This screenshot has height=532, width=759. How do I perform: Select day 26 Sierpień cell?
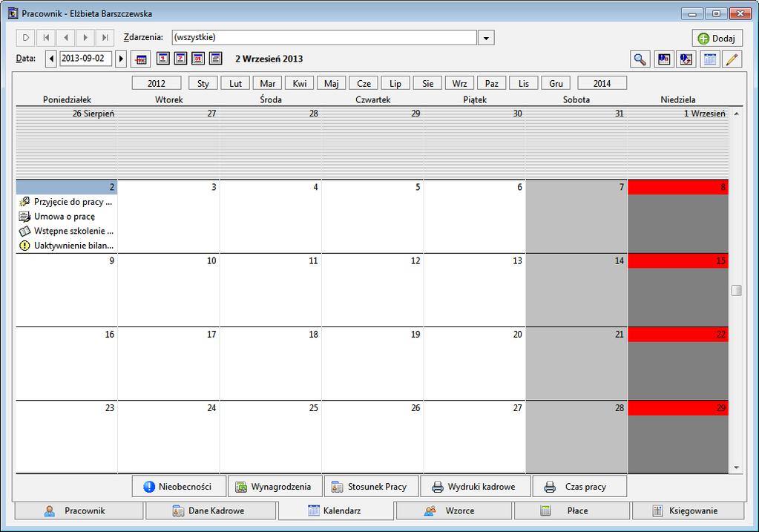(66, 142)
